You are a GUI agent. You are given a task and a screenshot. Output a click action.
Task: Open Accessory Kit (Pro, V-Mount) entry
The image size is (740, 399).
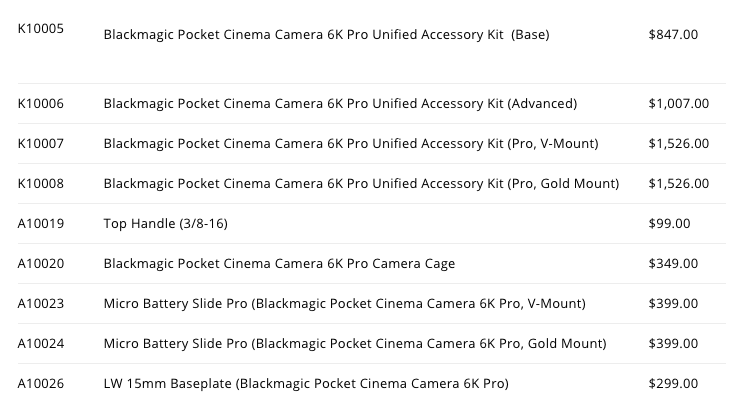(351, 144)
